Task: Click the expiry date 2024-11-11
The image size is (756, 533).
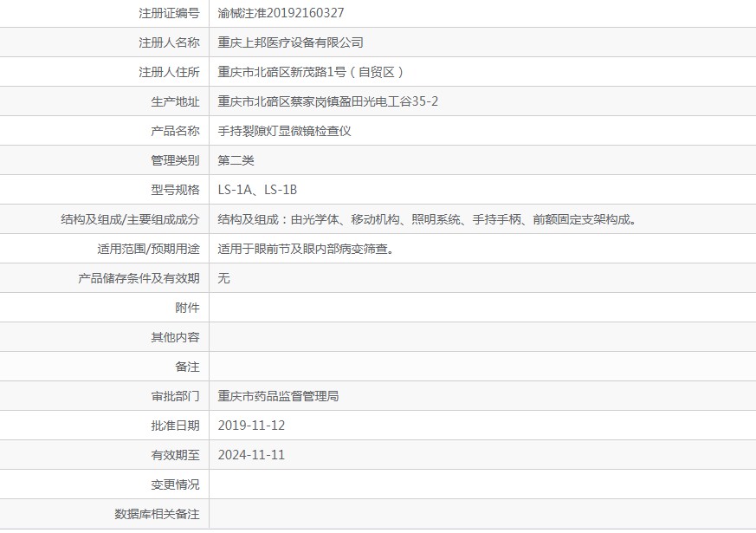Action: coord(251,455)
